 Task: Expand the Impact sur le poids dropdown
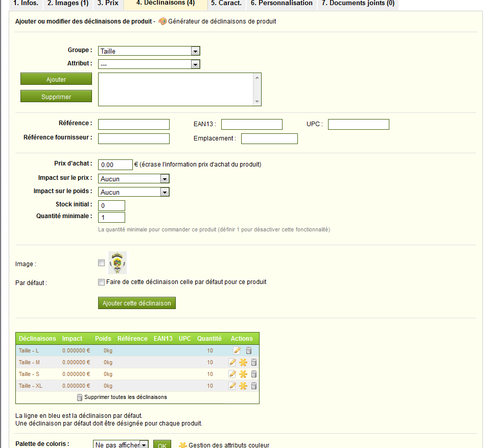134,192
